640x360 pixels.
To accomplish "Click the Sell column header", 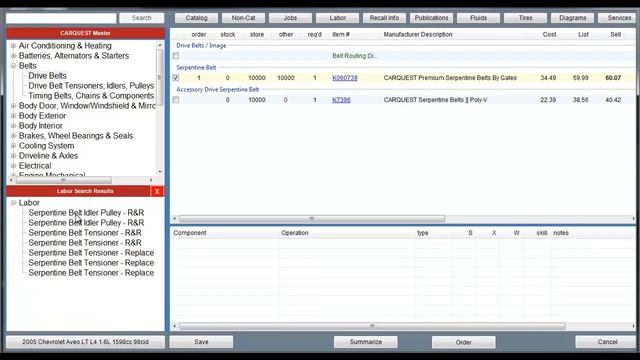I will [x=616, y=35].
